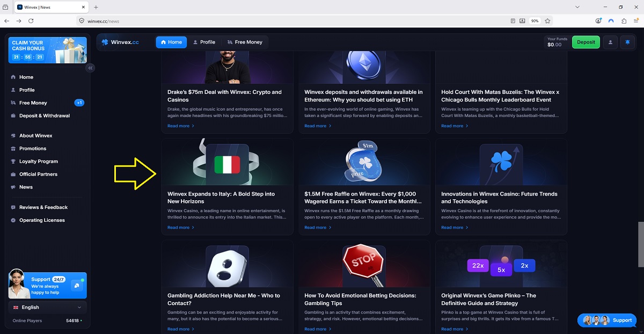644x334 pixels.
Task: Open the Italy flag article thumbnail
Action: point(227,162)
